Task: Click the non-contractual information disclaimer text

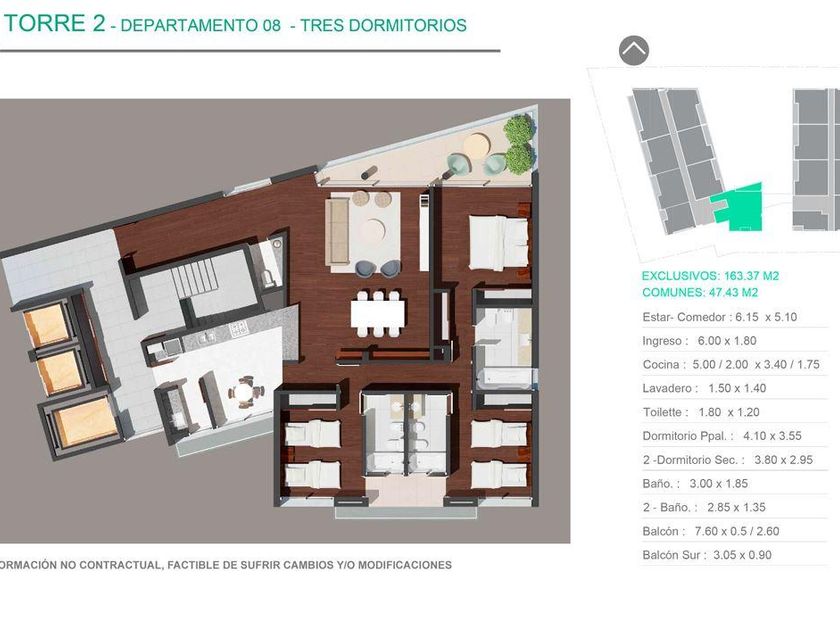Action: (x=226, y=565)
